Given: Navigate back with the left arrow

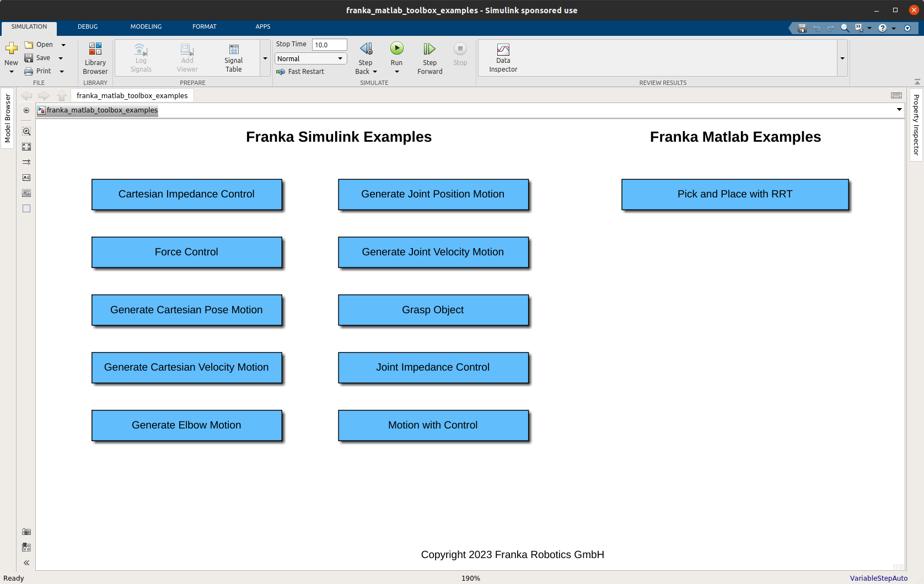Looking at the screenshot, I should coord(26,95).
